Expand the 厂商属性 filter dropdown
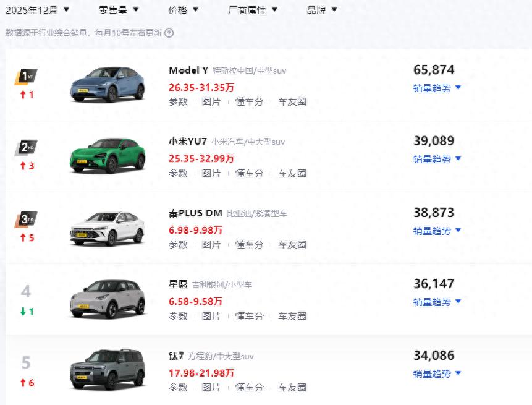The width and height of the screenshot is (532, 405). (252, 9)
